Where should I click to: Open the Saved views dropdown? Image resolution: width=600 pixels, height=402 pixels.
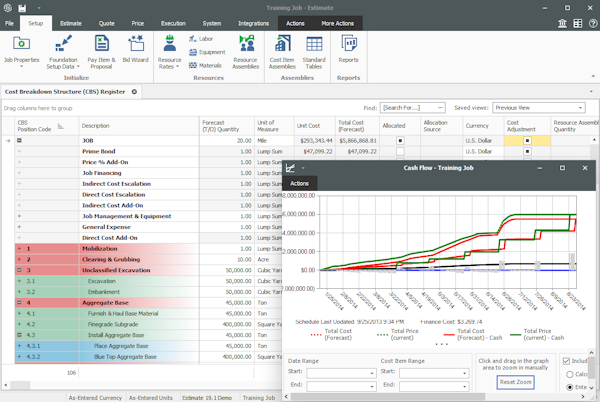click(580, 108)
